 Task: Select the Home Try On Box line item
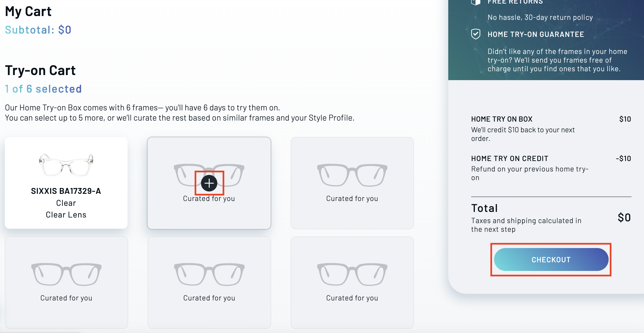501,119
